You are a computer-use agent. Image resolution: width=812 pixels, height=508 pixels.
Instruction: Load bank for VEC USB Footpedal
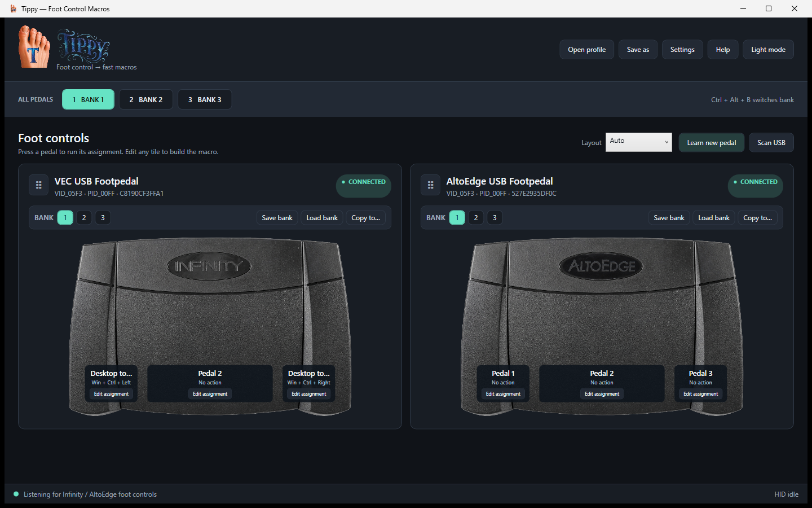click(322, 218)
